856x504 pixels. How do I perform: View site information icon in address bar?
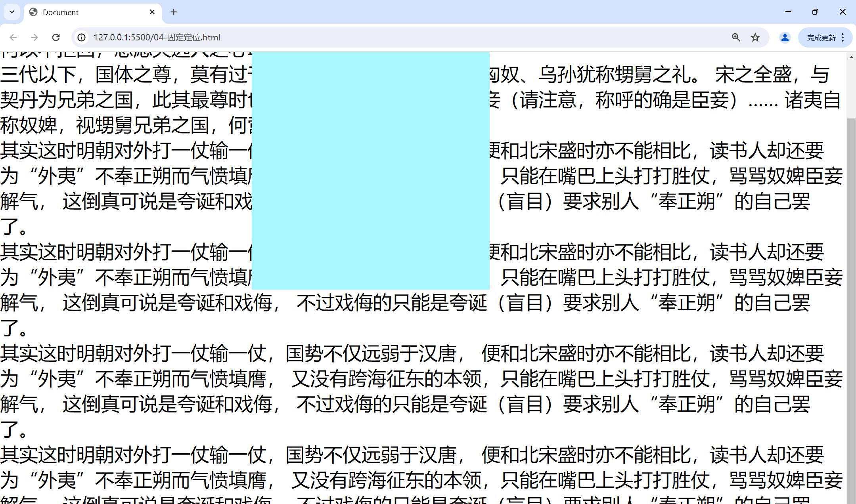tap(81, 37)
